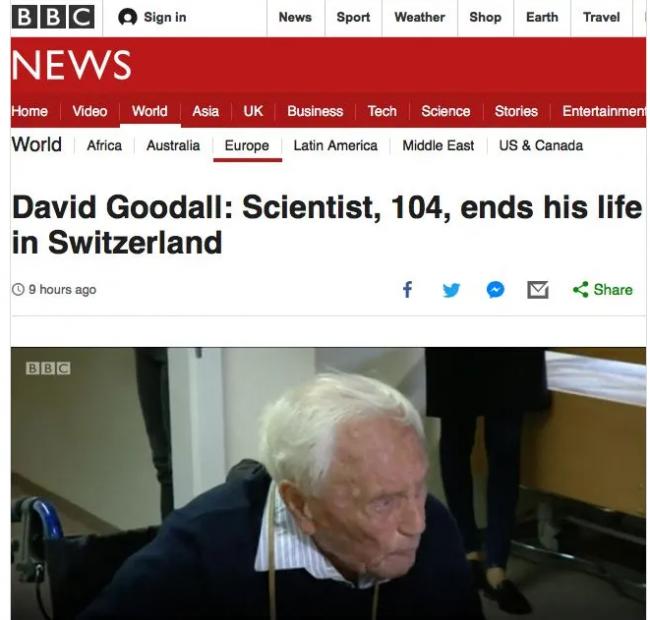Share article via Twitter bird icon

click(x=451, y=290)
